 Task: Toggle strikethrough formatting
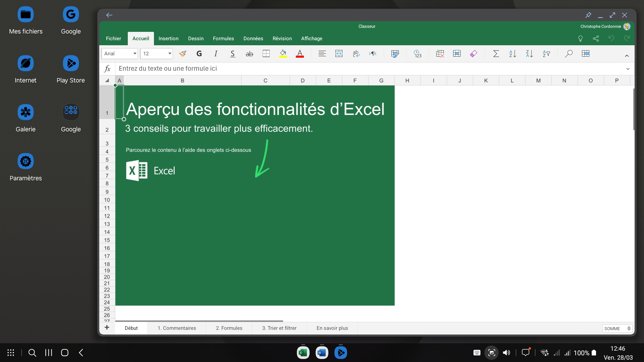click(249, 54)
